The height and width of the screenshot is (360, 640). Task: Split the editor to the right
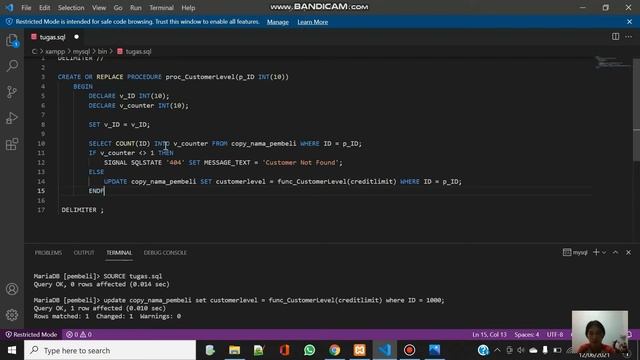coord(615,37)
